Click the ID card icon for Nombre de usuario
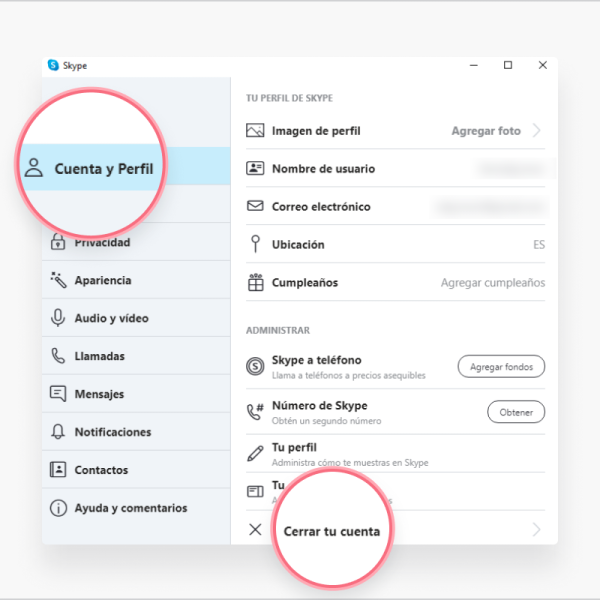 (255, 168)
